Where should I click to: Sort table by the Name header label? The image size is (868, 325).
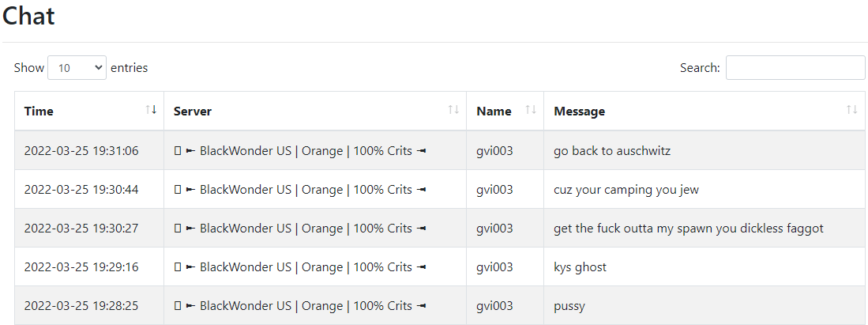pyautogui.click(x=494, y=111)
